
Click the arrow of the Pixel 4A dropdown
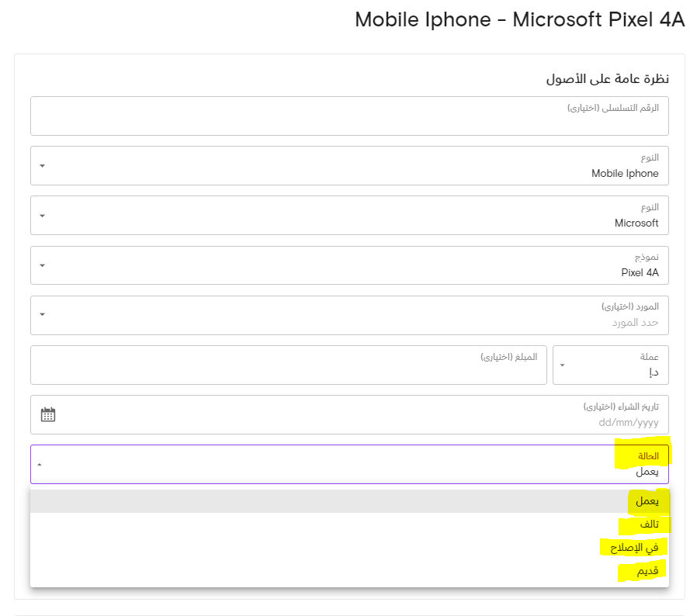tap(42, 265)
